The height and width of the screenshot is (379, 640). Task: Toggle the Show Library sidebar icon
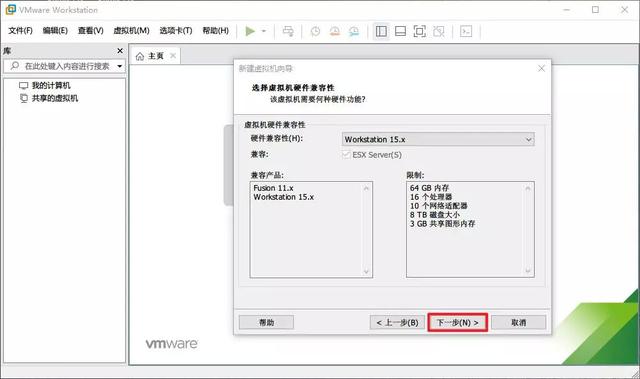381,31
